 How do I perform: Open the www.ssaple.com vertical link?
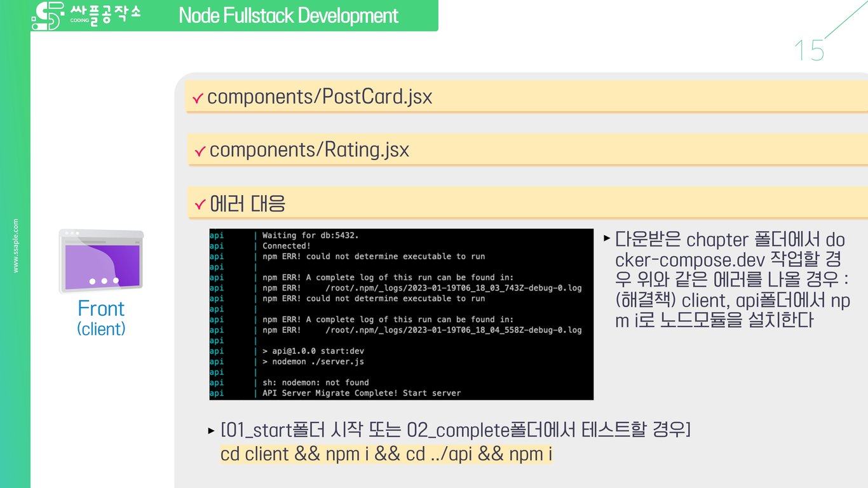[x=15, y=246]
